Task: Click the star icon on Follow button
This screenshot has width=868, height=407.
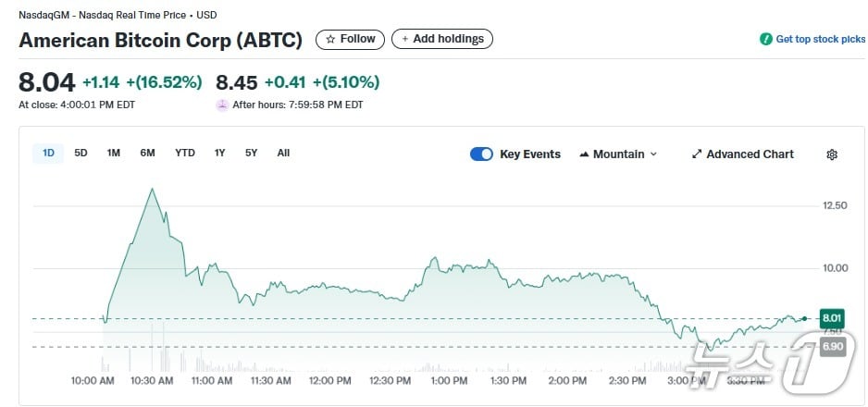Action: (x=330, y=39)
